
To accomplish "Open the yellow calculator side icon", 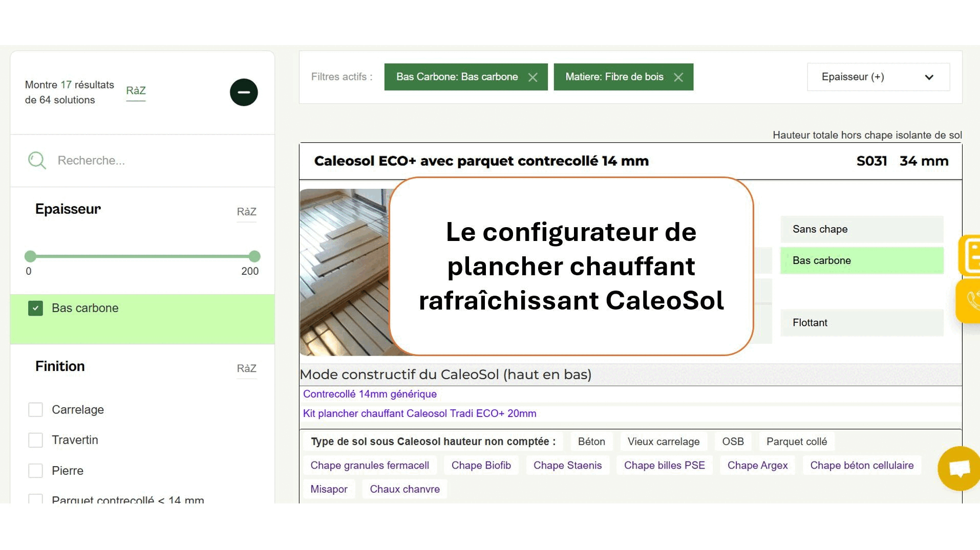I will pyautogui.click(x=969, y=256).
